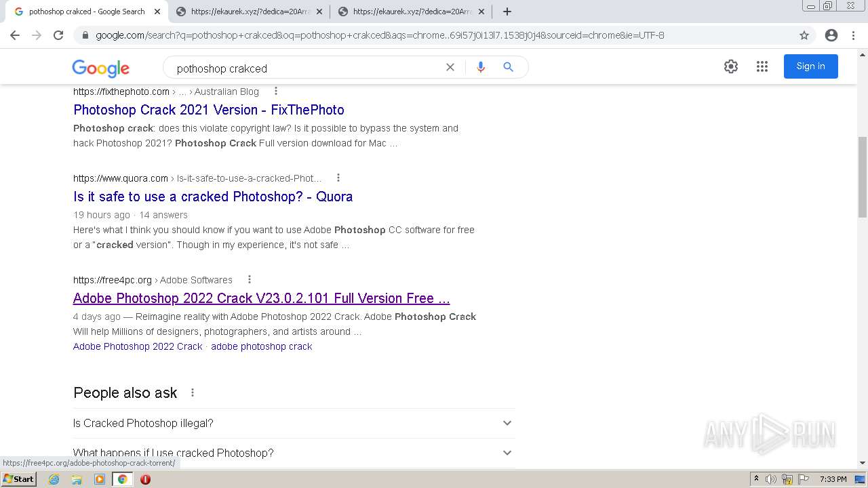This screenshot has height=488, width=868.
Task: Open the Chrome three-dot menu
Action: tap(854, 35)
